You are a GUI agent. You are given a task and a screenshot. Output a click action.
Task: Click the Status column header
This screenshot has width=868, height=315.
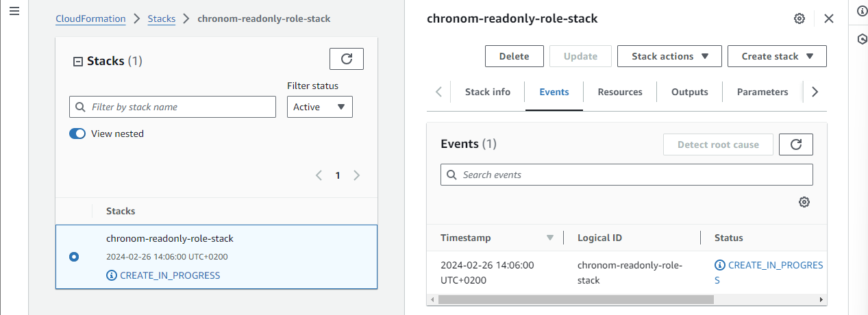(729, 238)
